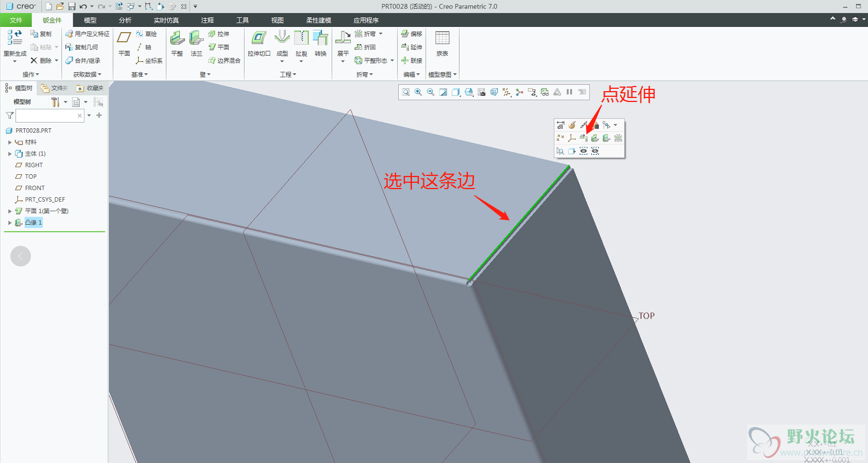Open the 获取数据 group dropdown
The width and height of the screenshot is (868, 463).
click(87, 74)
